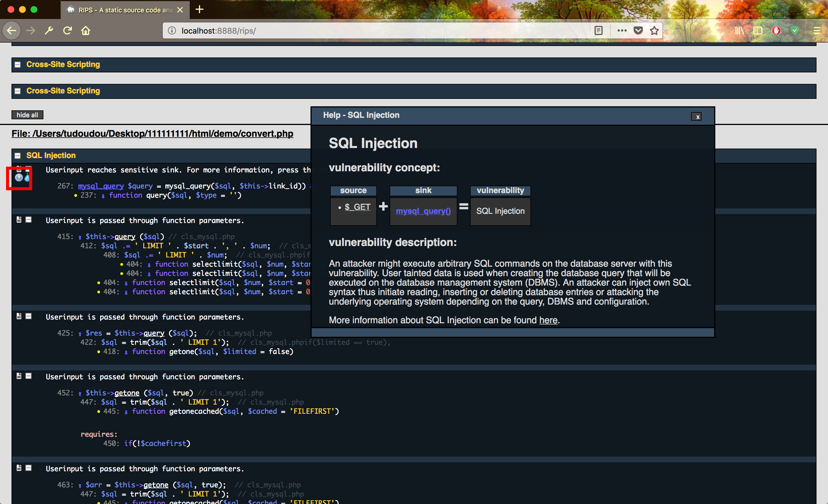Image resolution: width=828 pixels, height=504 pixels.
Task: Minimize the code block at line 425
Action: coord(28,316)
